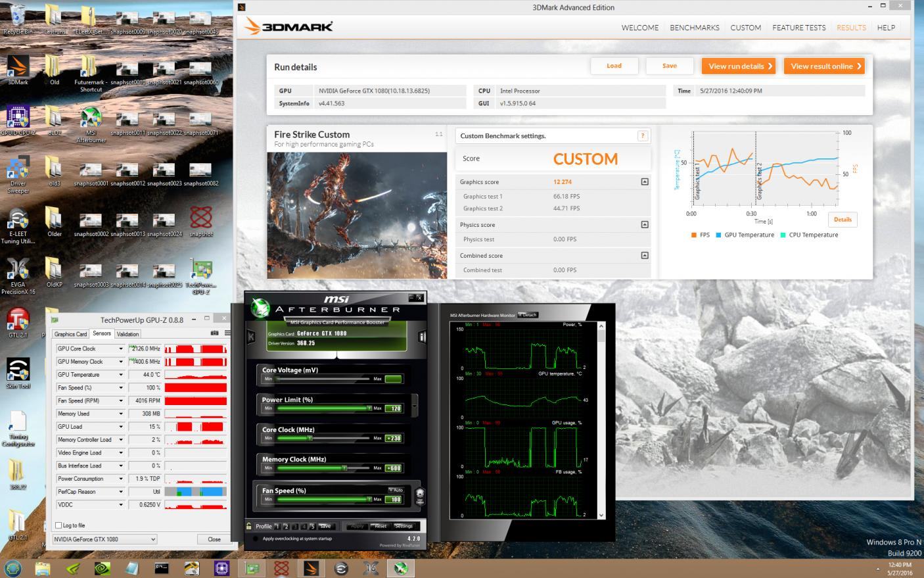Click the Afterburner info i button
This screenshot has width=924, height=578.
pos(421,337)
